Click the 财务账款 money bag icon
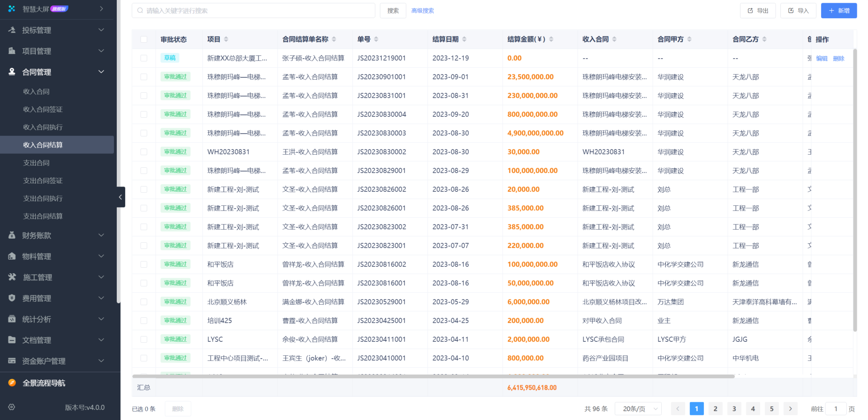The height and width of the screenshot is (420, 868). [12, 235]
